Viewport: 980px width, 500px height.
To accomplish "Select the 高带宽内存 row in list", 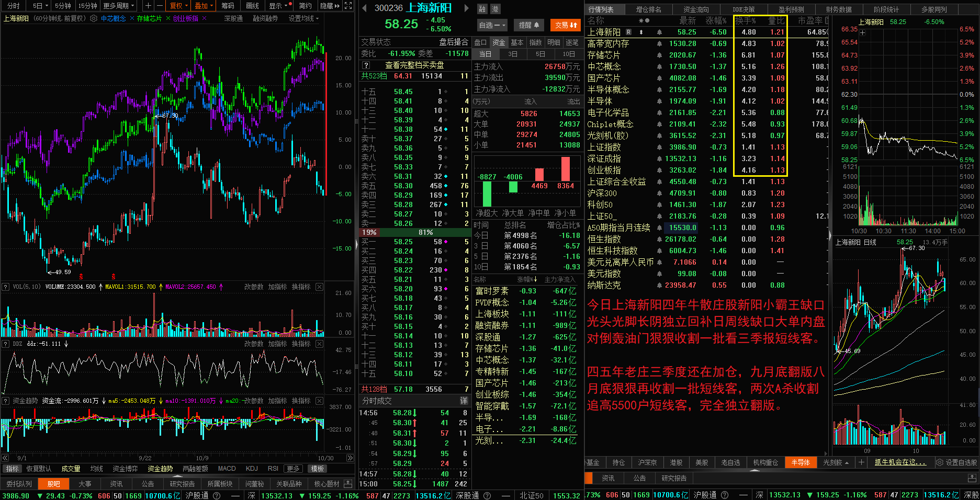I will point(706,44).
